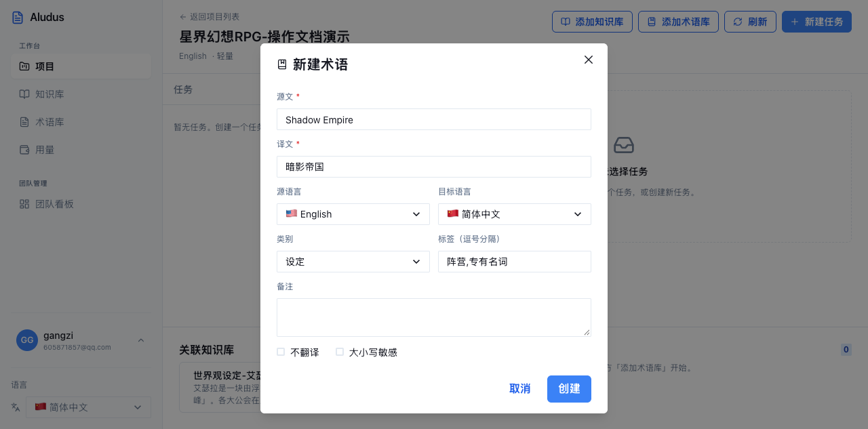868x429 pixels.
Task: Open 团队看板 in the sidebar
Action: coord(81,204)
